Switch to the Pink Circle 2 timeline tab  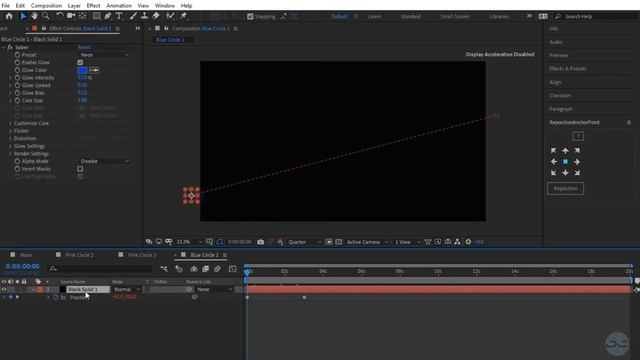pos(79,255)
